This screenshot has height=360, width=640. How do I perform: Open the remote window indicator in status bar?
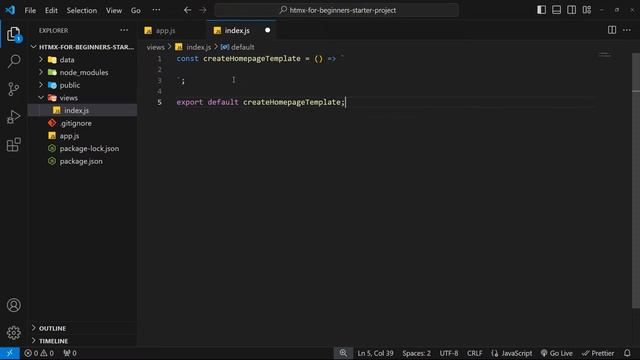coord(10,353)
